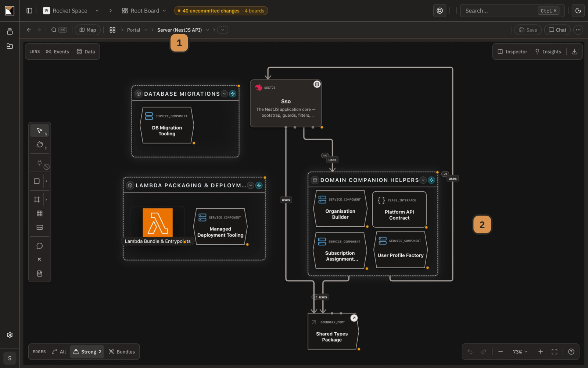Open the Inspector panel

pos(512,52)
